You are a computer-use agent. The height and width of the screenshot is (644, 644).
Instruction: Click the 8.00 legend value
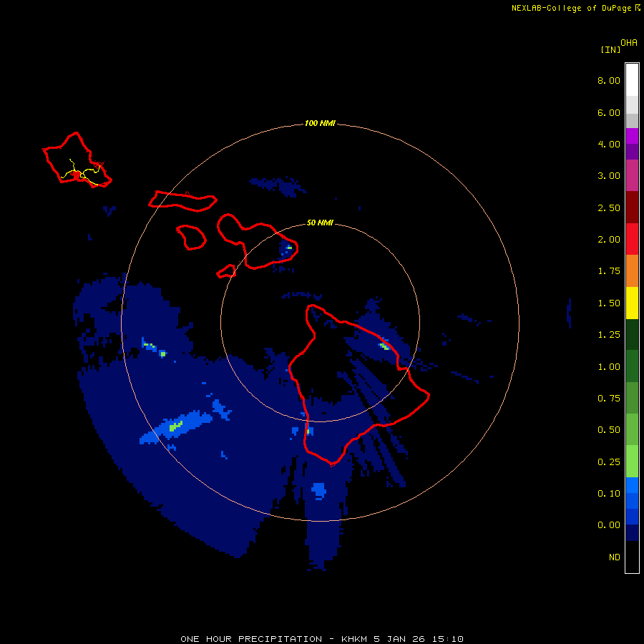(609, 80)
